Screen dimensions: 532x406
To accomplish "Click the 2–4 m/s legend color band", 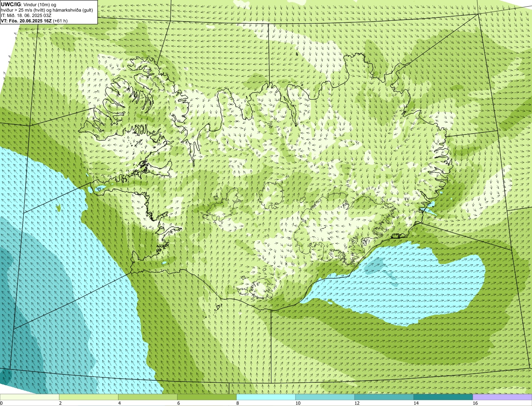I will click(x=89, y=397).
